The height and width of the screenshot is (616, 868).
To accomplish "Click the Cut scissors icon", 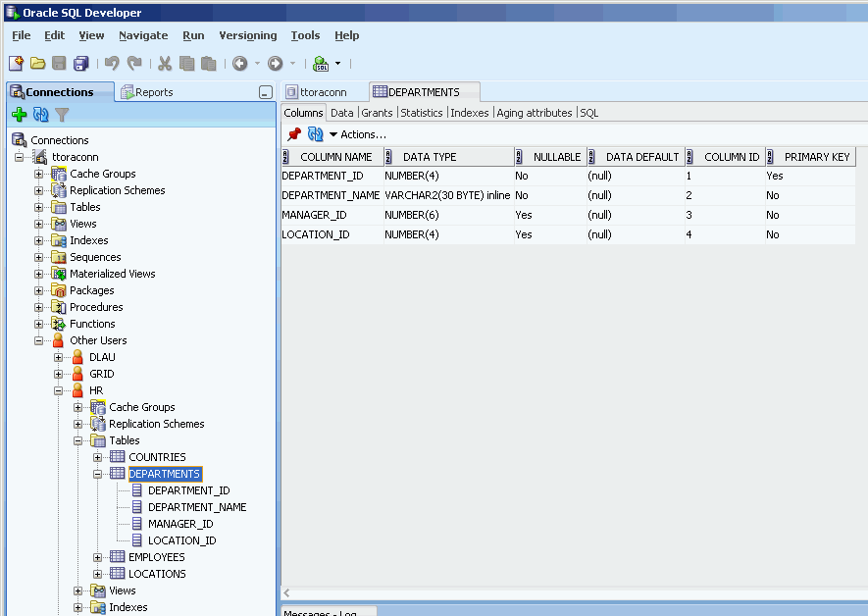I will tap(165, 64).
